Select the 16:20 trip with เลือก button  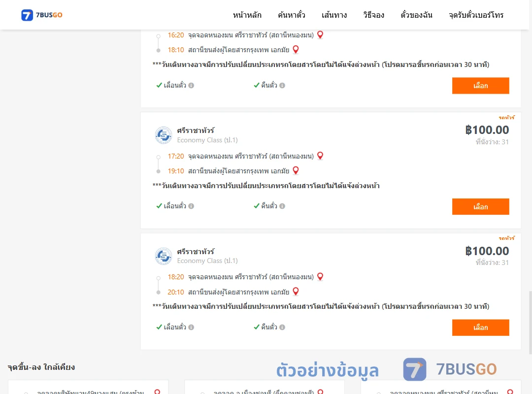pyautogui.click(x=480, y=86)
